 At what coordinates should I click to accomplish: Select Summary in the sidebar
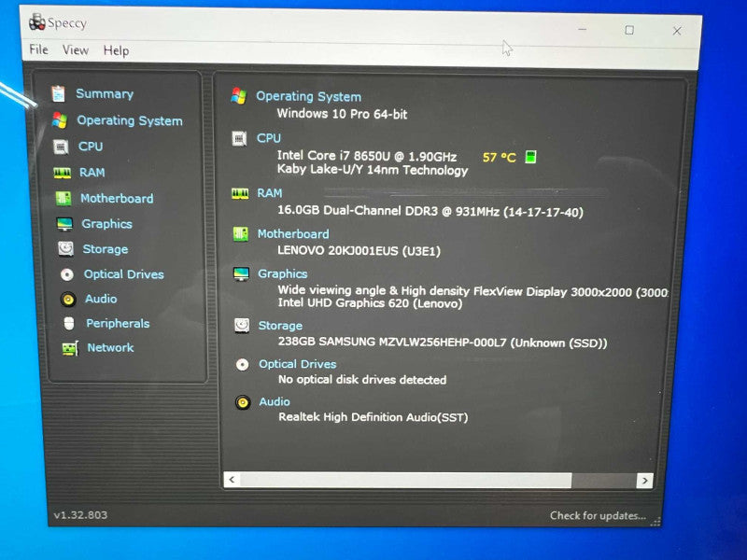(105, 94)
